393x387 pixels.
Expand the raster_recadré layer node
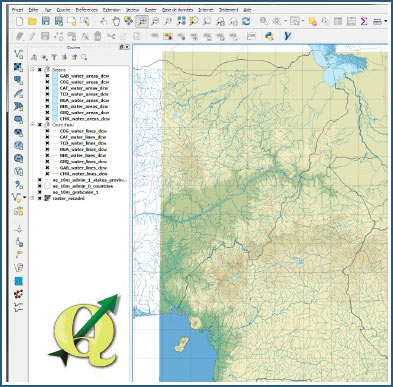[x=33, y=198]
